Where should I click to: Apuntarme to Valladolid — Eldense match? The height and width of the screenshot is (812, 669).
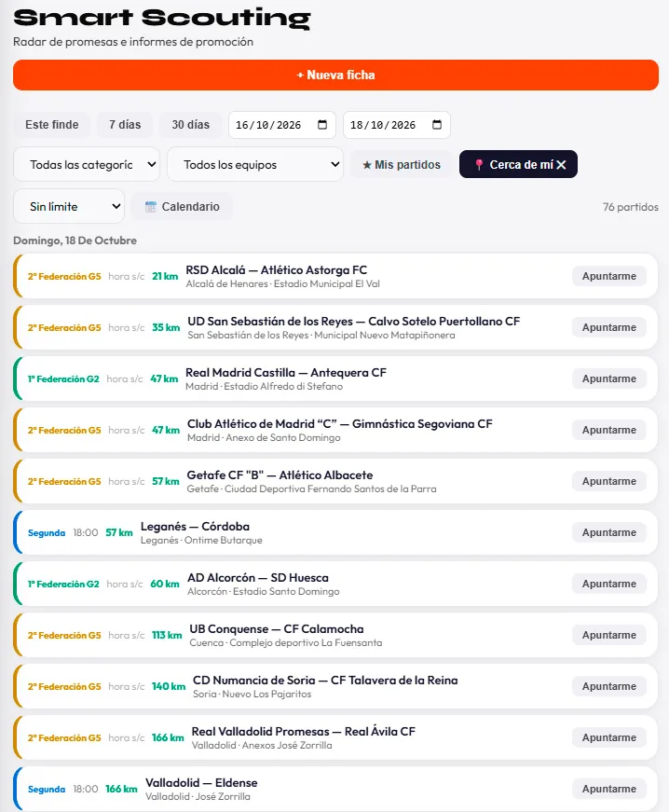(x=609, y=789)
